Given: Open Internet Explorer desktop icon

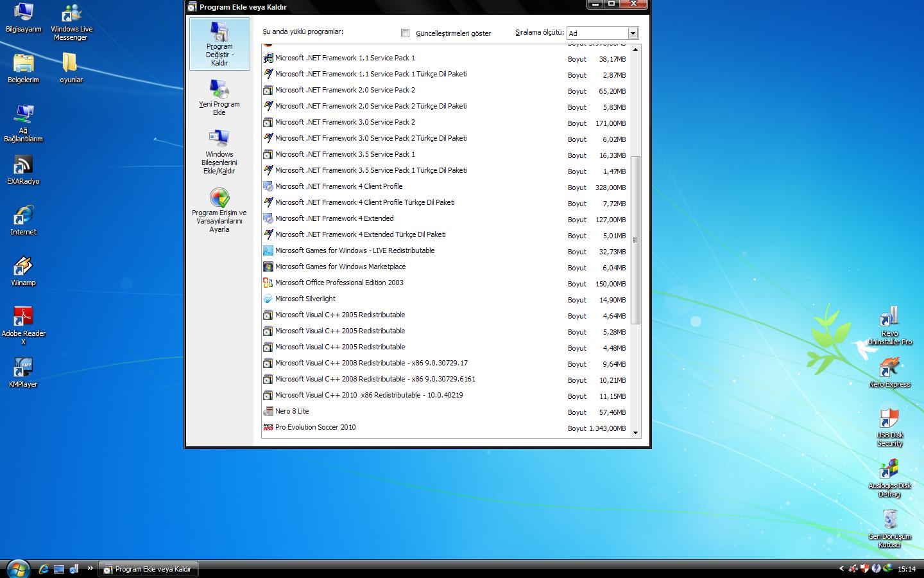Looking at the screenshot, I should (24, 220).
